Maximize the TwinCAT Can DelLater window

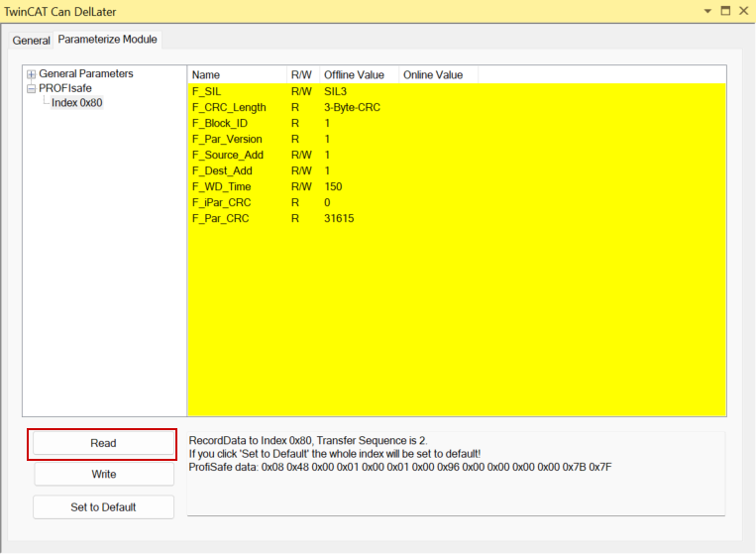click(725, 11)
